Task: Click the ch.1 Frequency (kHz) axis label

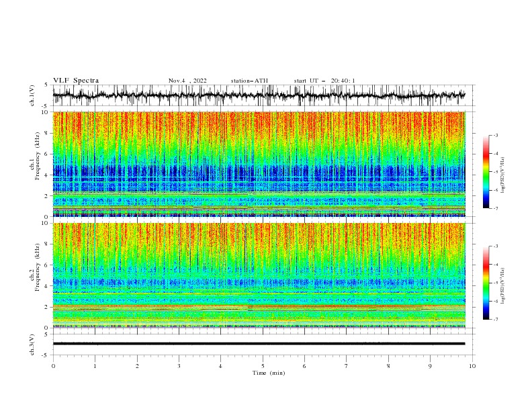Action: [x=35, y=156]
